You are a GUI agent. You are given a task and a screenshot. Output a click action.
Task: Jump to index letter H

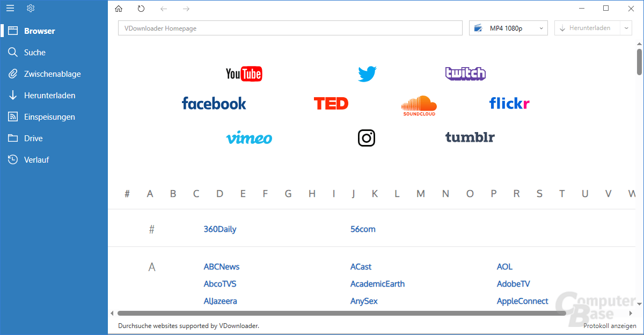point(312,194)
